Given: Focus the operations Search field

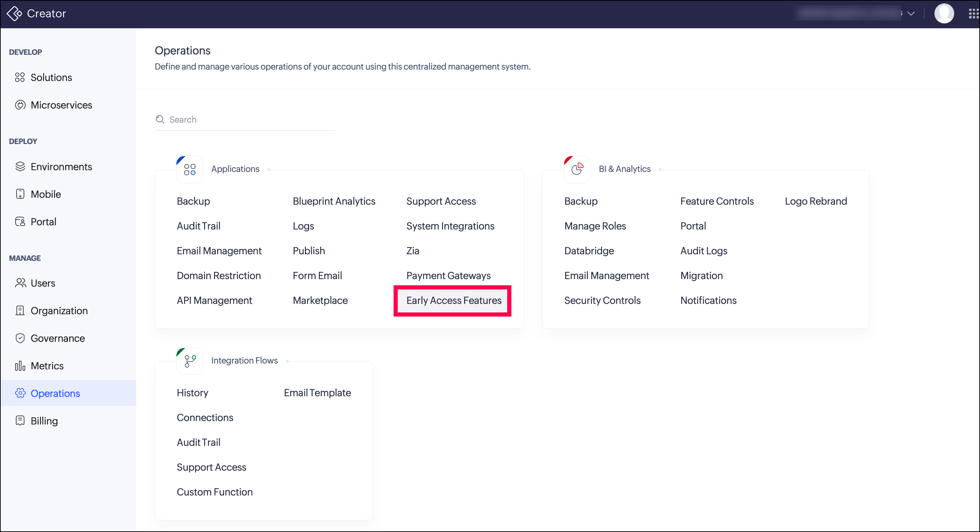Looking at the screenshot, I should (251, 120).
